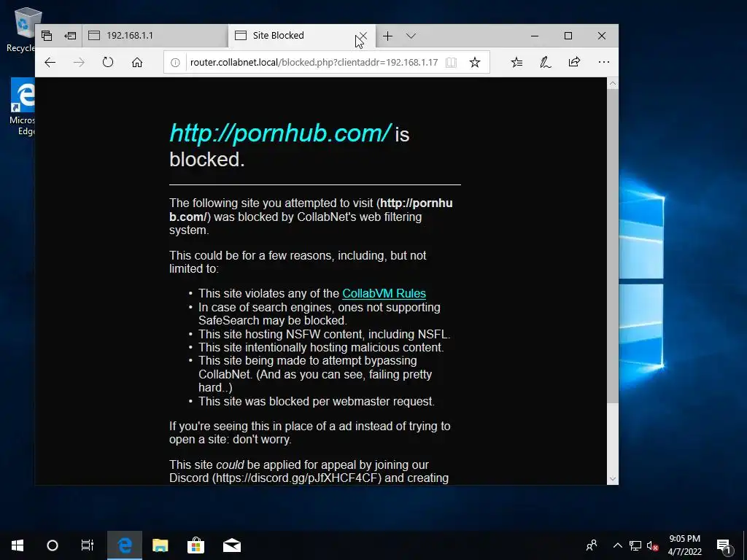Open the tabs you've set aside icon
747x560 pixels.
pyautogui.click(x=47, y=36)
